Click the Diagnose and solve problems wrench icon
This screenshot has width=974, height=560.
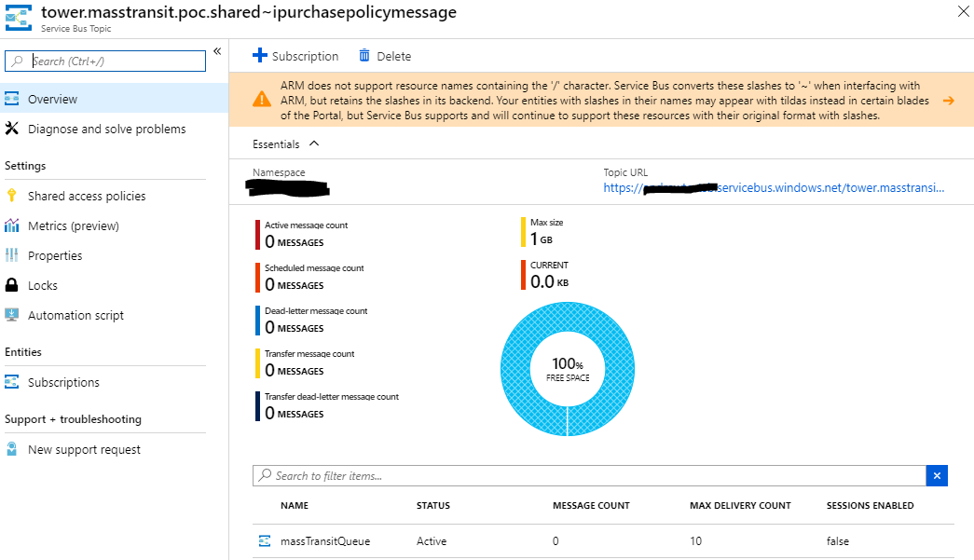[11, 129]
